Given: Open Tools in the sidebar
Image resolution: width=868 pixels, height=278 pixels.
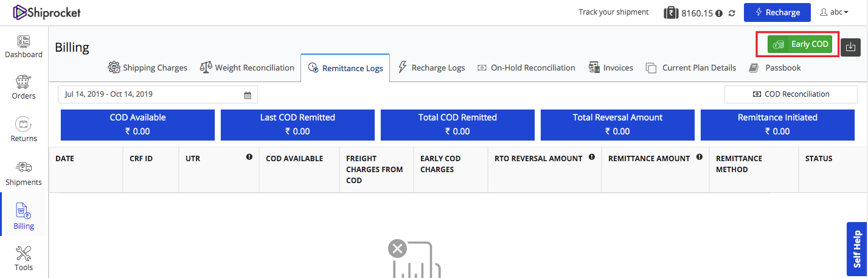Looking at the screenshot, I should (24, 259).
